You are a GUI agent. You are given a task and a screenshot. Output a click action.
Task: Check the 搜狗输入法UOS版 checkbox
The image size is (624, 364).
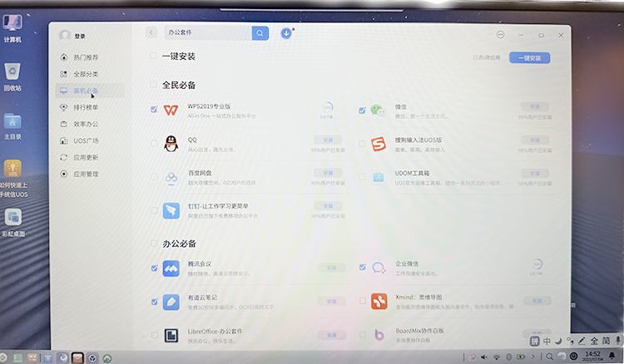[x=362, y=144]
